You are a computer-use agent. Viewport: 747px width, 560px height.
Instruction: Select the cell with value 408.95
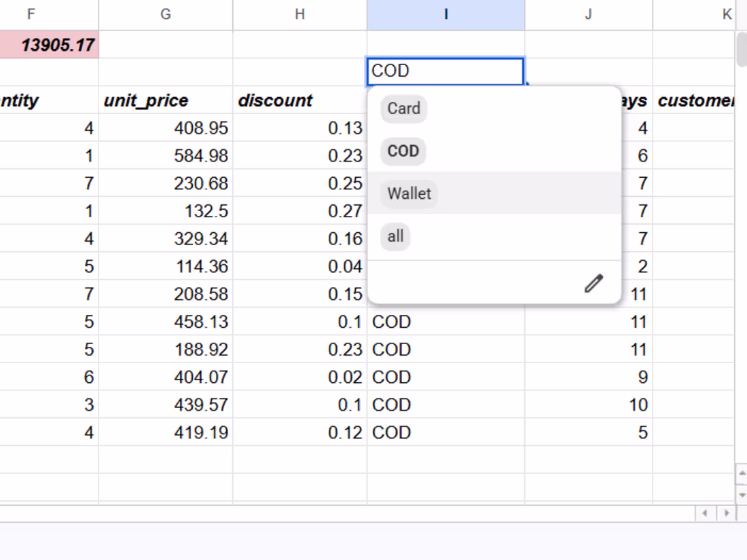(166, 128)
